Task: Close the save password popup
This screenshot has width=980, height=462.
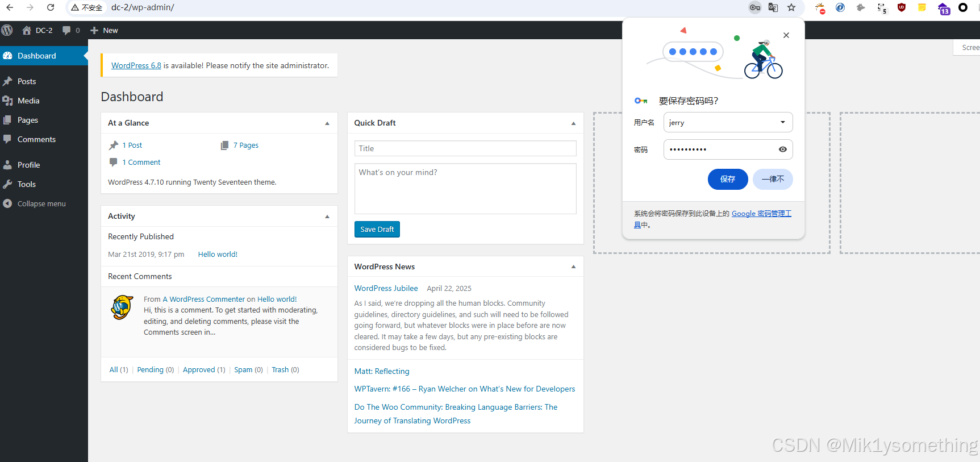Action: click(786, 35)
